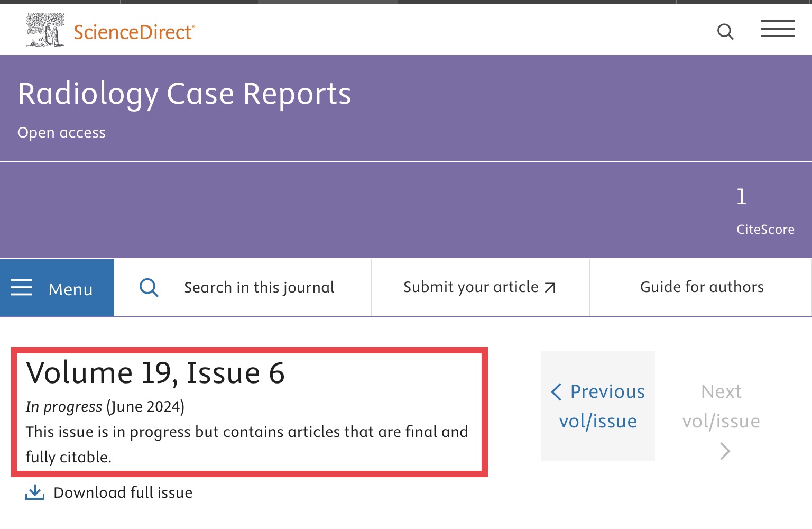Open the top hamburger menu icon
Viewport: 812px width, 529px height.
(x=778, y=29)
